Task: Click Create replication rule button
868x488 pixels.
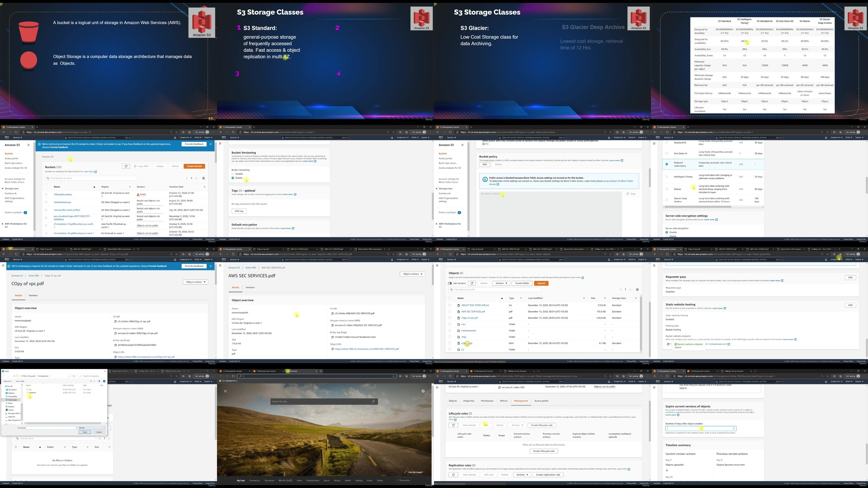Action: coord(548,474)
